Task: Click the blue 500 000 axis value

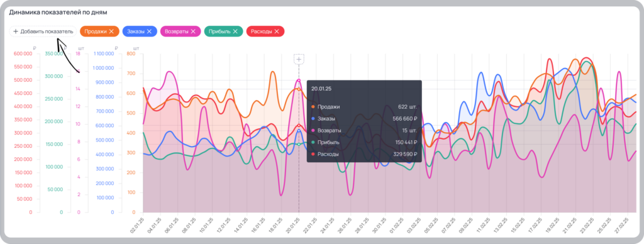Action: coord(105,140)
